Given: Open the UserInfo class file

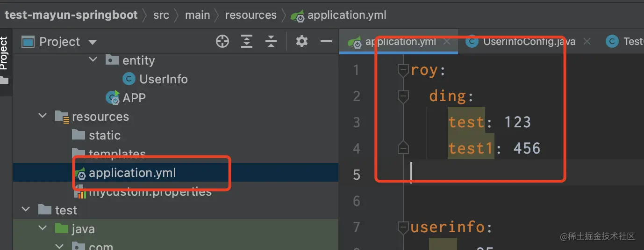Looking at the screenshot, I should pos(163,79).
